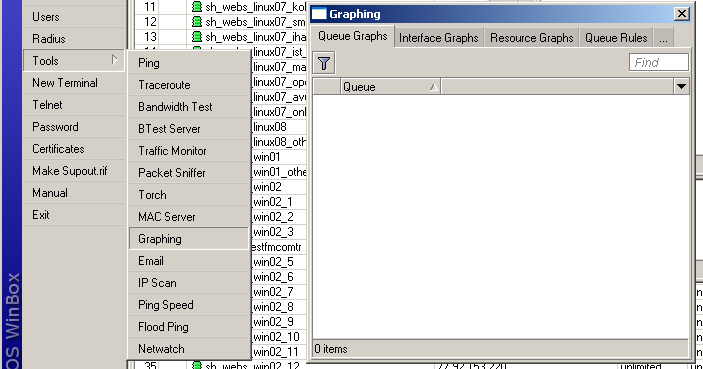The height and width of the screenshot is (369, 703).
Task: Open Flood Ping from Tools submenu
Action: 189,326
